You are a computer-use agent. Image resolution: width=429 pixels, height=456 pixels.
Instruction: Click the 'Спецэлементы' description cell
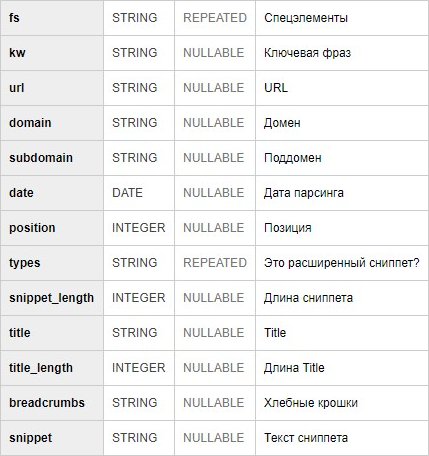pos(342,18)
